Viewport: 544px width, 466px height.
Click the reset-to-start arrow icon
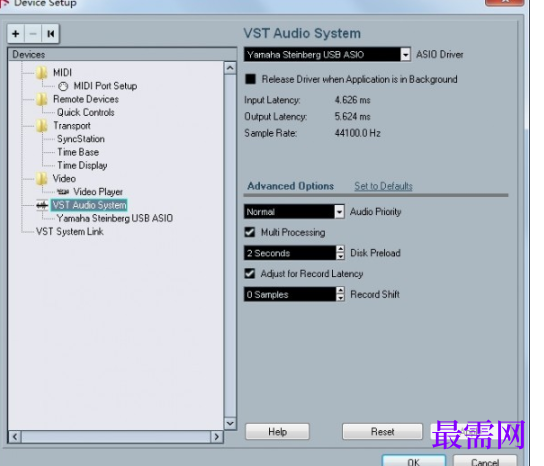51,34
